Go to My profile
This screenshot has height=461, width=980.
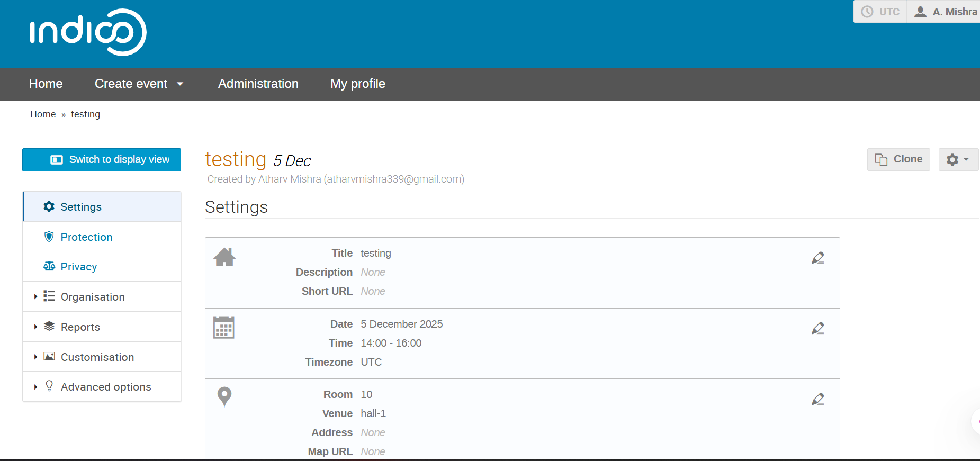click(x=358, y=84)
